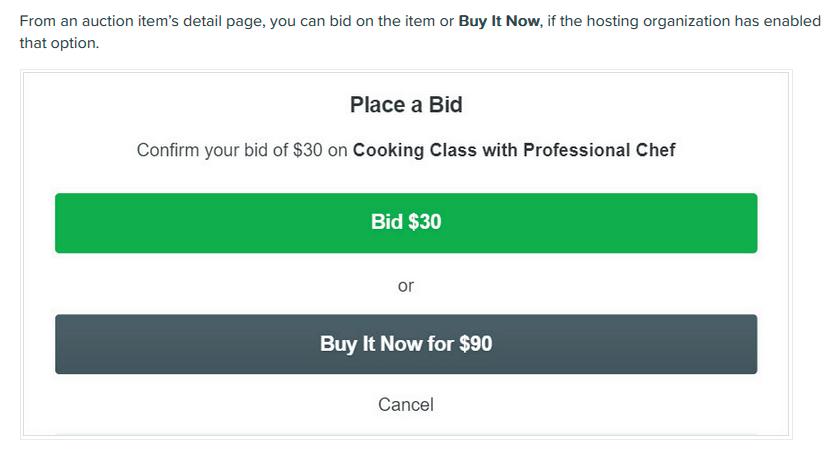Purchase the item outright for $90

pyautogui.click(x=406, y=344)
